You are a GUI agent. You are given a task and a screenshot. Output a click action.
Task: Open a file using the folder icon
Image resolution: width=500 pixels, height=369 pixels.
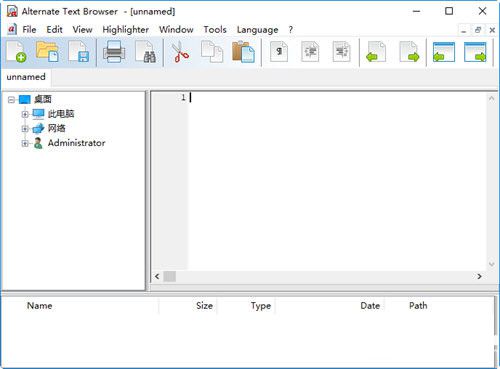(x=47, y=52)
